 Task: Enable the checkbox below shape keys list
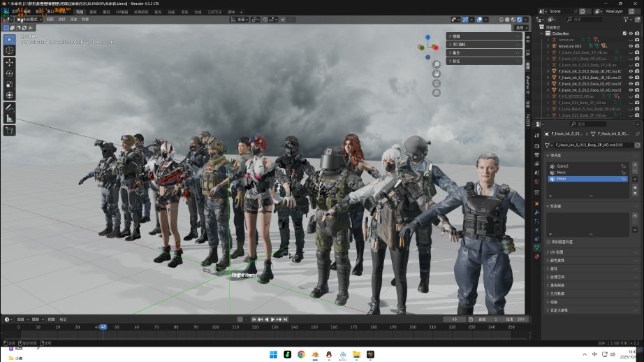click(549, 242)
